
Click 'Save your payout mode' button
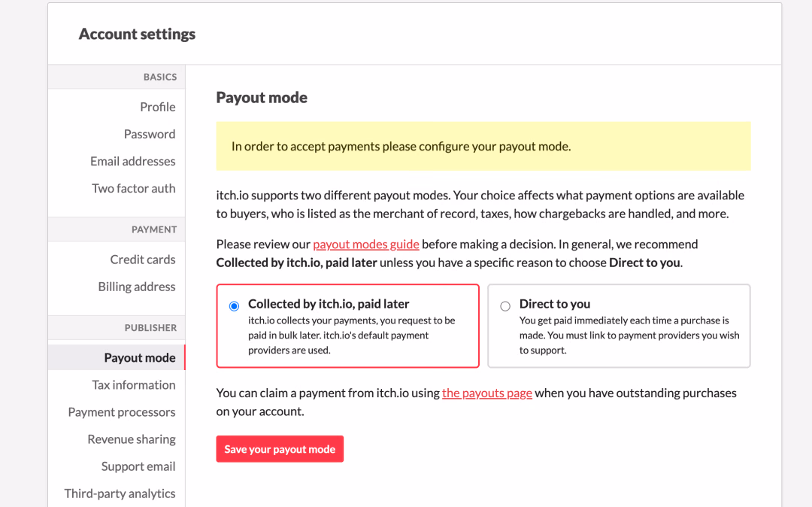coord(280,449)
